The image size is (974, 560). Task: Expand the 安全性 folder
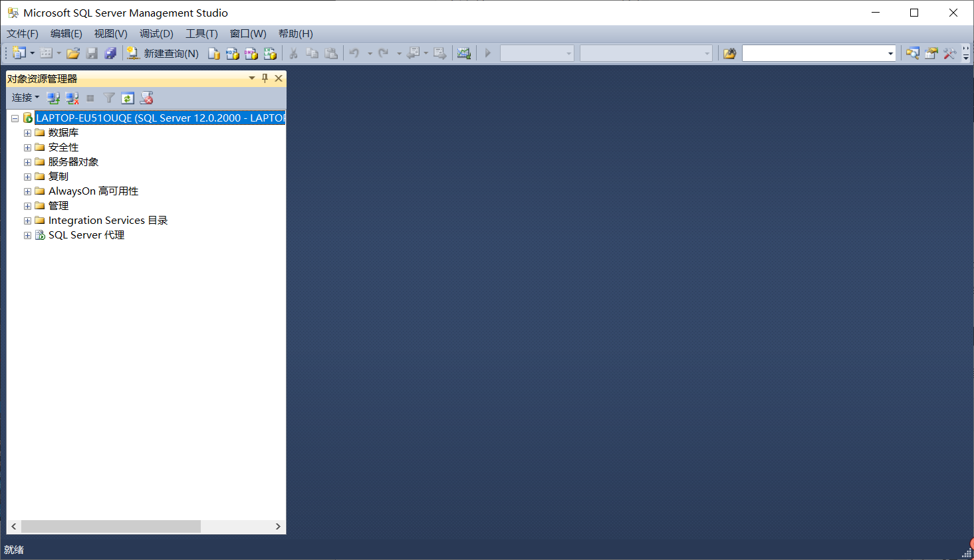(x=27, y=147)
